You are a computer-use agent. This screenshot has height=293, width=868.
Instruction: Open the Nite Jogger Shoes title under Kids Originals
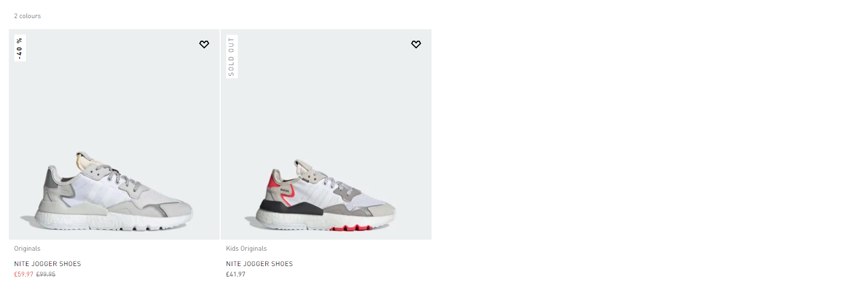[x=260, y=264]
